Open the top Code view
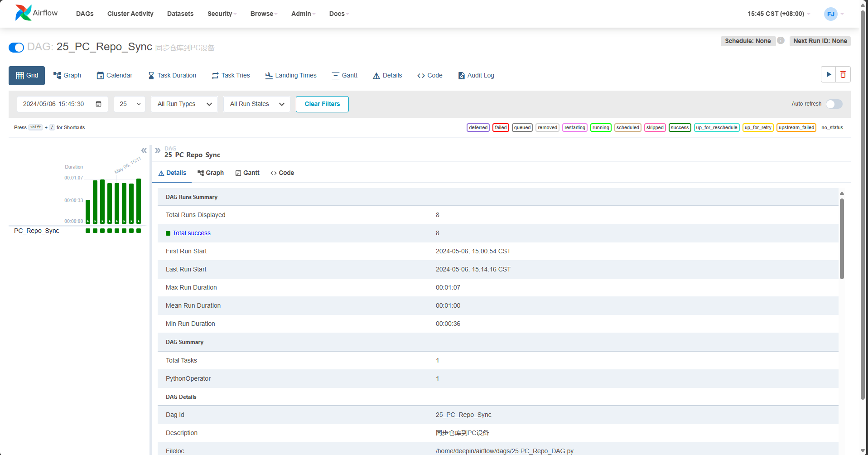Image resolution: width=868 pixels, height=455 pixels. (430, 75)
